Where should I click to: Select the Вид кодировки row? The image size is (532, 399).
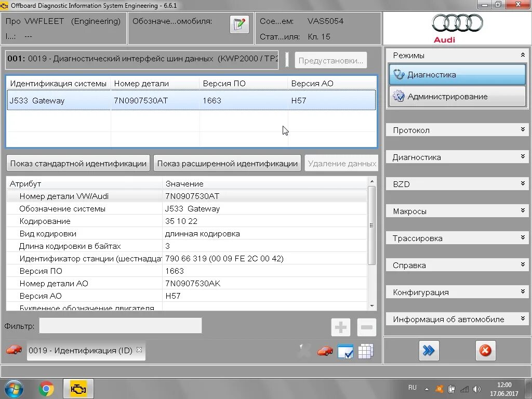click(187, 234)
